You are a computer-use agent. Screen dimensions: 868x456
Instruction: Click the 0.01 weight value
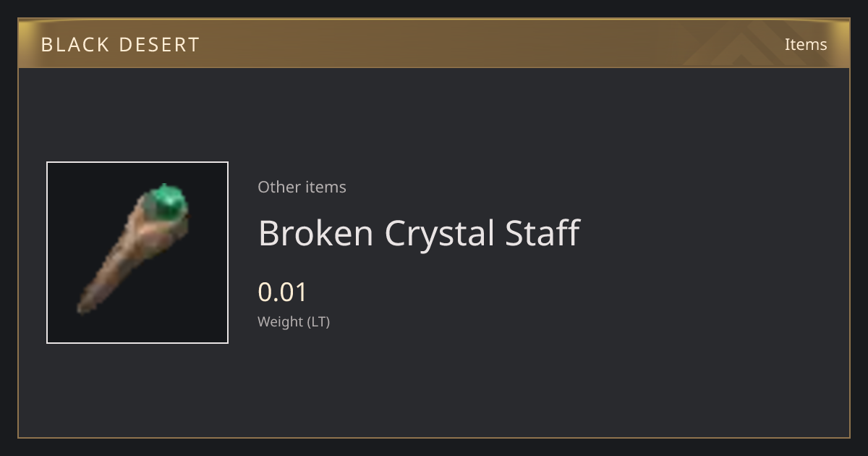(x=283, y=292)
